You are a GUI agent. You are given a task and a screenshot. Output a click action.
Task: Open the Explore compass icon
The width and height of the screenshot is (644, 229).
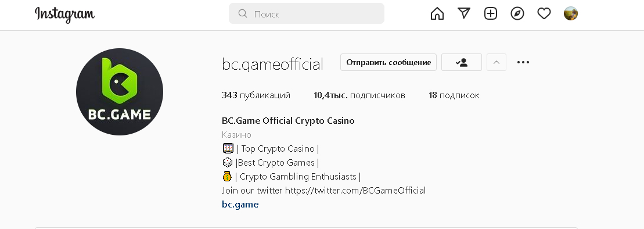[517, 13]
